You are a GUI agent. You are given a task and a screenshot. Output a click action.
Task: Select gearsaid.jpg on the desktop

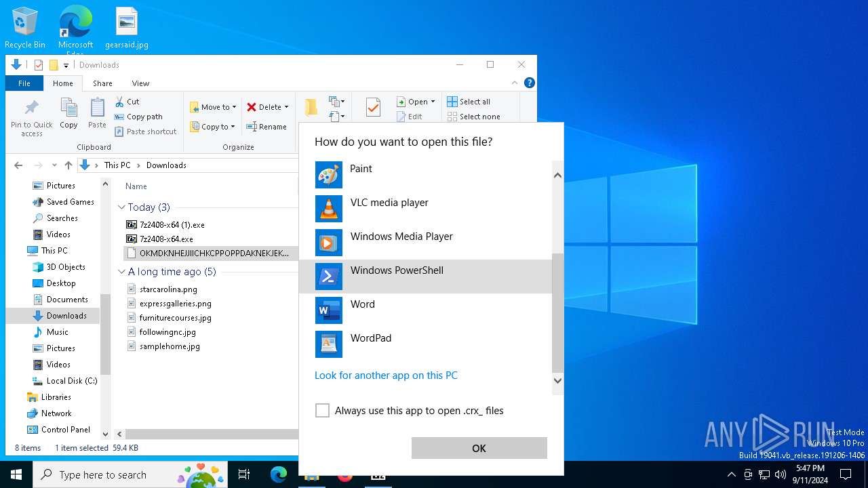pyautogui.click(x=127, y=28)
